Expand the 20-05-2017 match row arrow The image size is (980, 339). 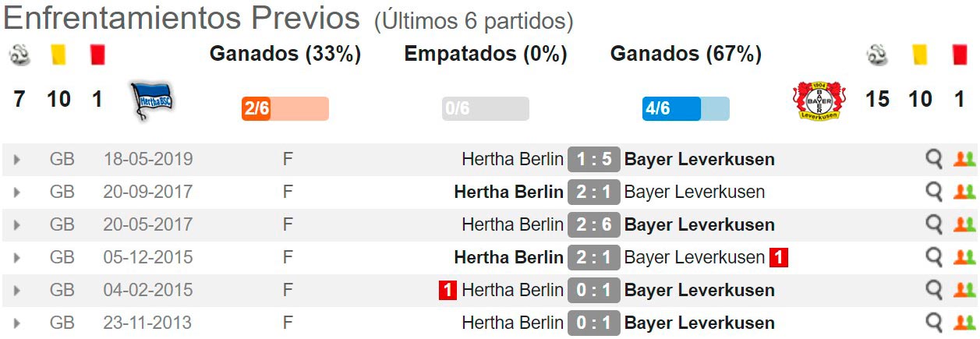17,225
